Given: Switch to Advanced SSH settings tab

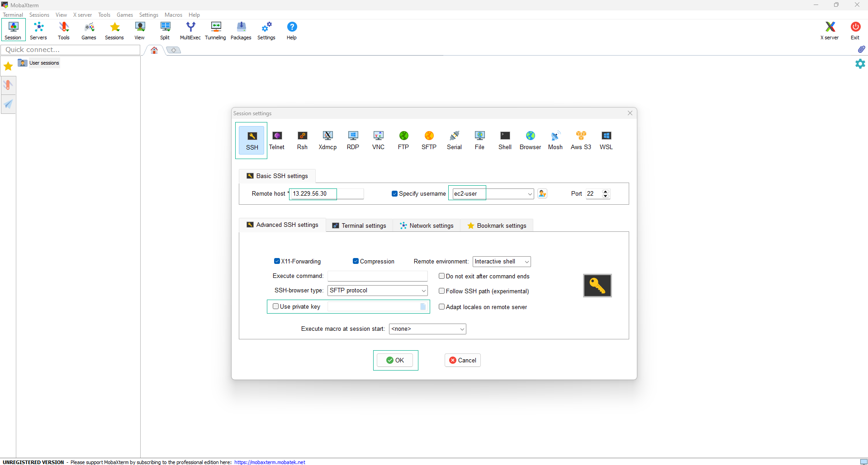Looking at the screenshot, I should click(282, 225).
